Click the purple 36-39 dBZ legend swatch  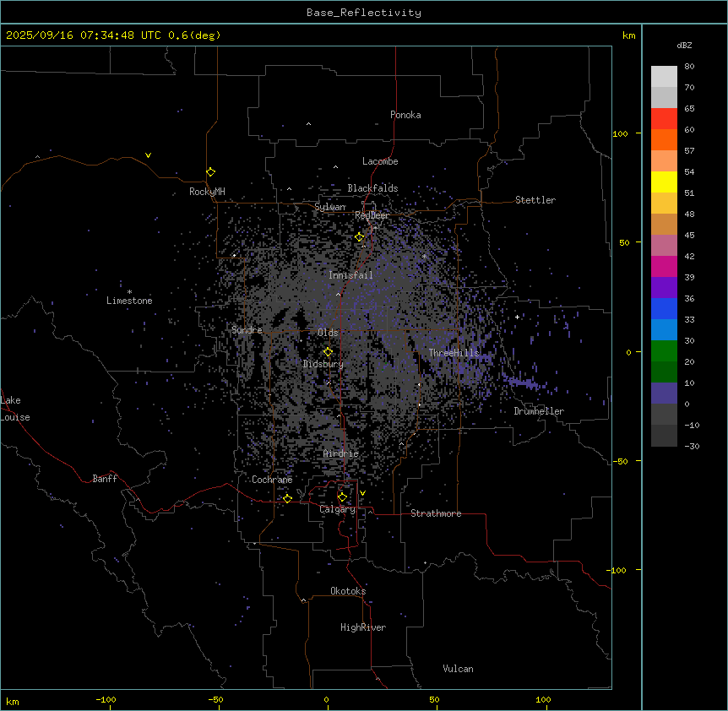[x=664, y=288]
